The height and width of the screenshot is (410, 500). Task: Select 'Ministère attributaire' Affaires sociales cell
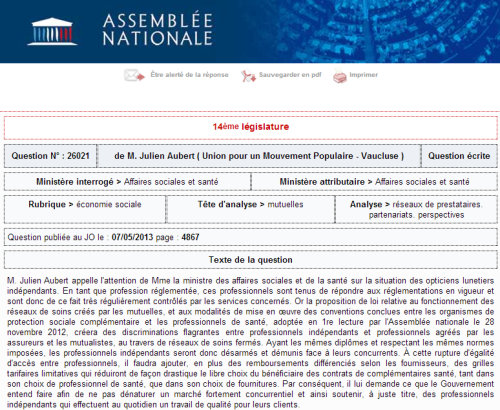[374, 182]
